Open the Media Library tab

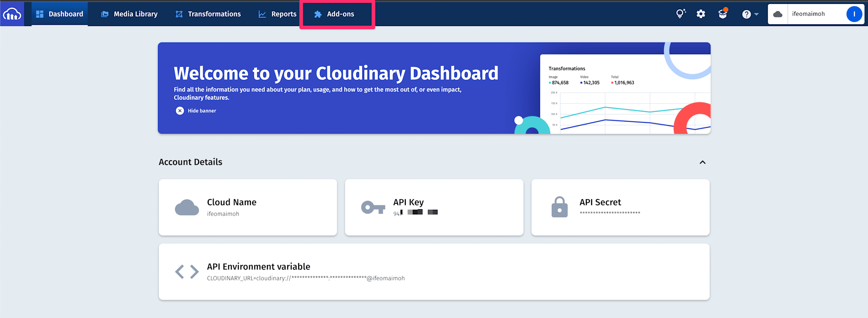pos(129,14)
